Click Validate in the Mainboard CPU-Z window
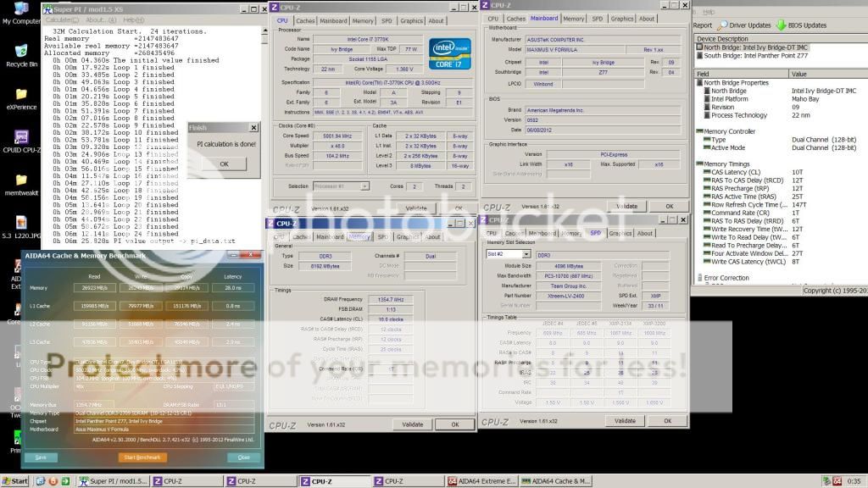The height and width of the screenshot is (488, 868). point(626,207)
